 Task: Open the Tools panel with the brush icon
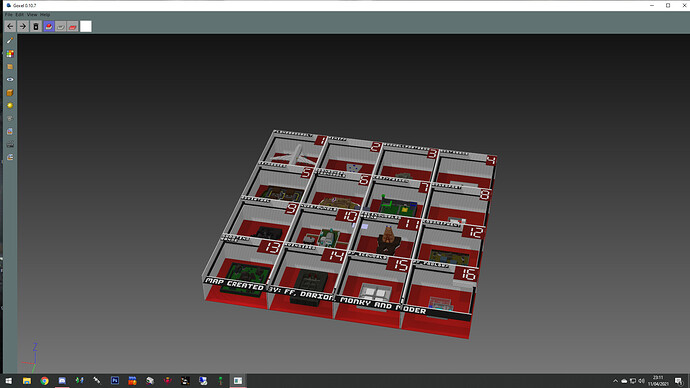click(x=10, y=40)
